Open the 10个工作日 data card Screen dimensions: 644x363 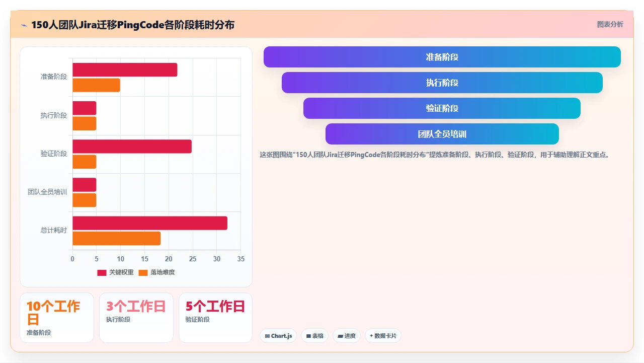pyautogui.click(x=57, y=318)
